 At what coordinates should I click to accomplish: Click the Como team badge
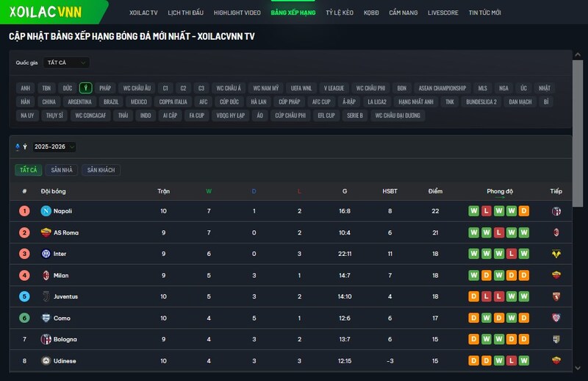tap(46, 318)
